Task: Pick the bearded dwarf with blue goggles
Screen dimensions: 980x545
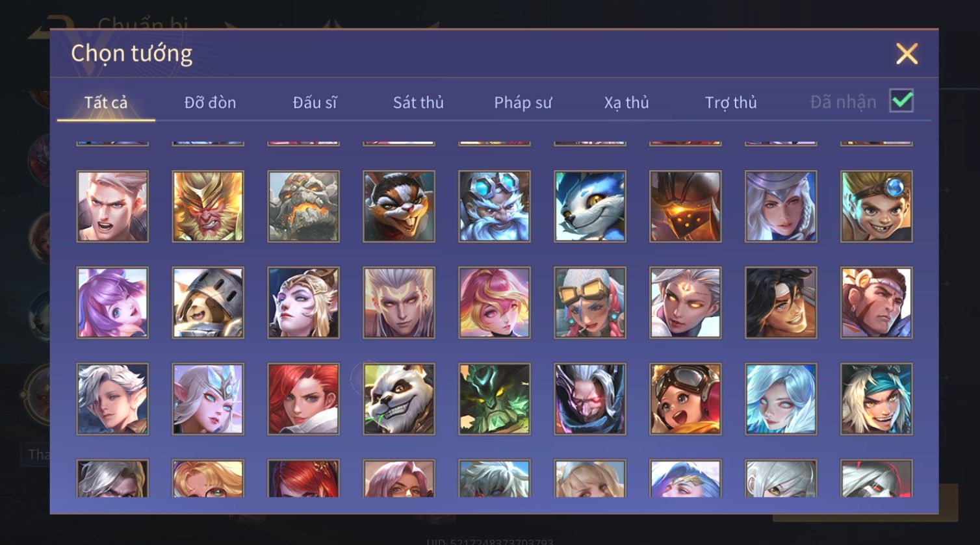Action: 495,207
